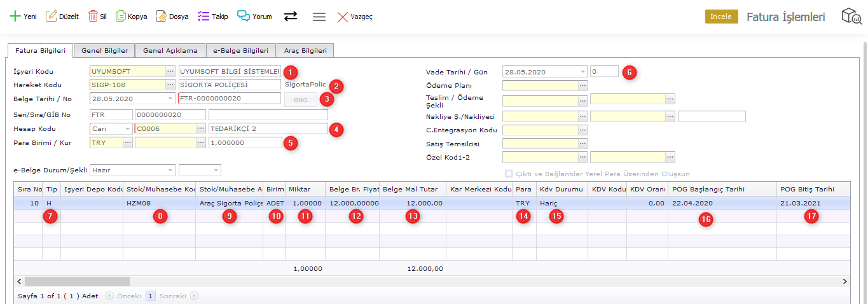The width and height of the screenshot is (868, 304).
Task: Click the grid's horizontal scrollbar thumb
Action: coord(76,281)
